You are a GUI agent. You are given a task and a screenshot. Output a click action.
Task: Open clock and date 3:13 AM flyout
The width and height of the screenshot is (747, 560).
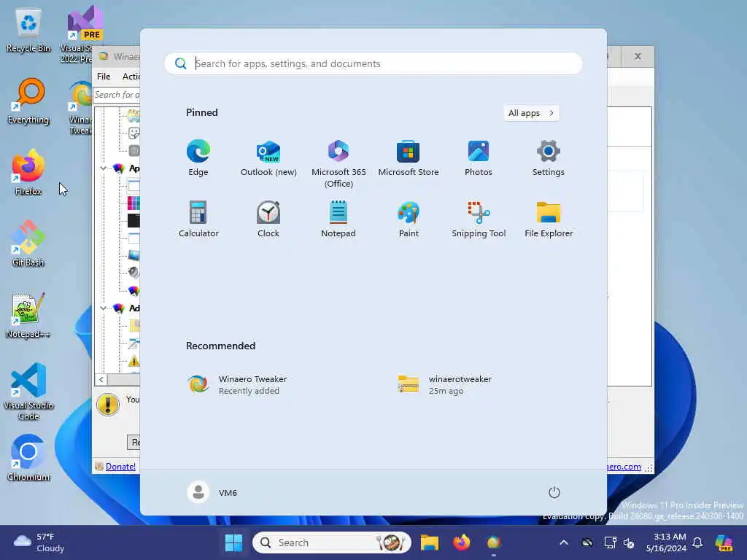click(666, 542)
